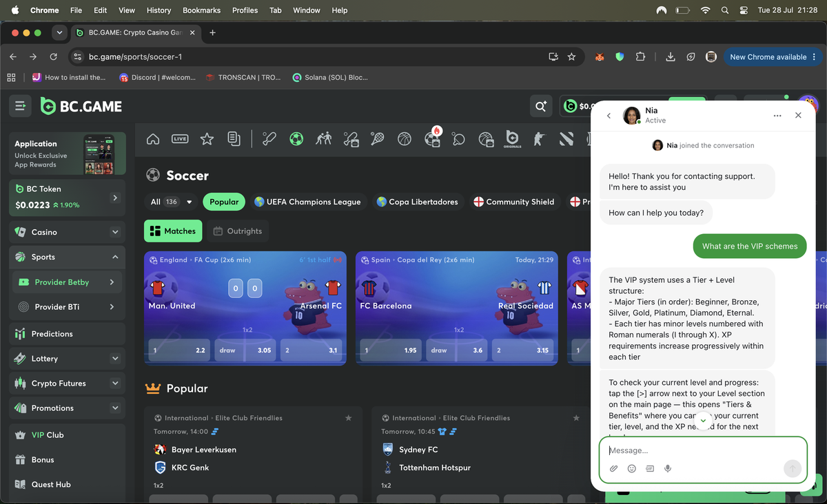Open favorites star in sports bar
Screen dimensions: 827x504
[207, 139]
